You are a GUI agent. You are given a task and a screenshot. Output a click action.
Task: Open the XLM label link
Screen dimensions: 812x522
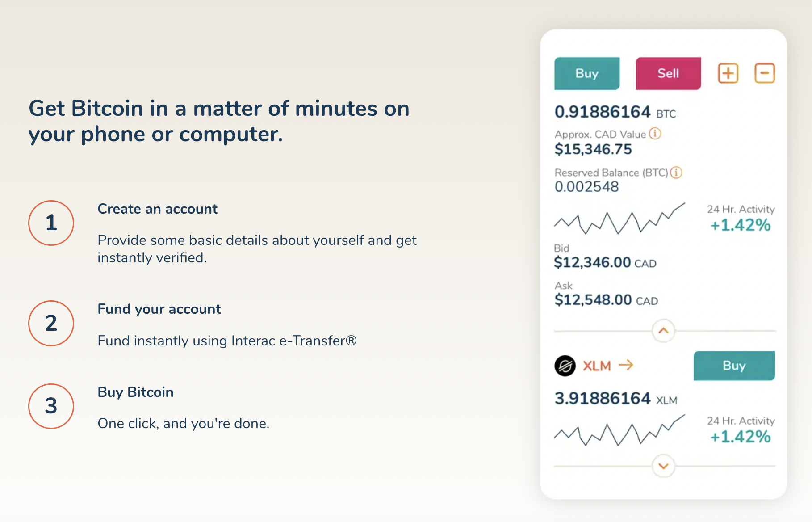[x=597, y=366]
